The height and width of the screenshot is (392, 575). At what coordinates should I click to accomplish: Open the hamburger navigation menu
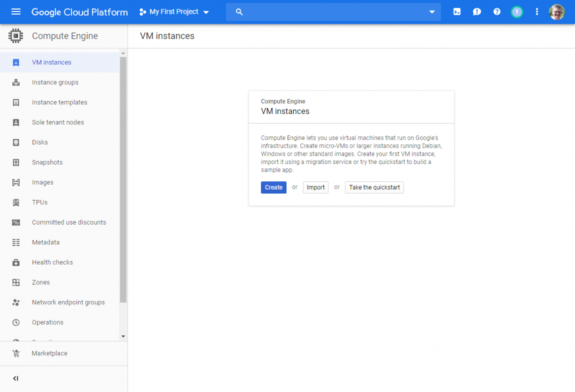coord(16,12)
